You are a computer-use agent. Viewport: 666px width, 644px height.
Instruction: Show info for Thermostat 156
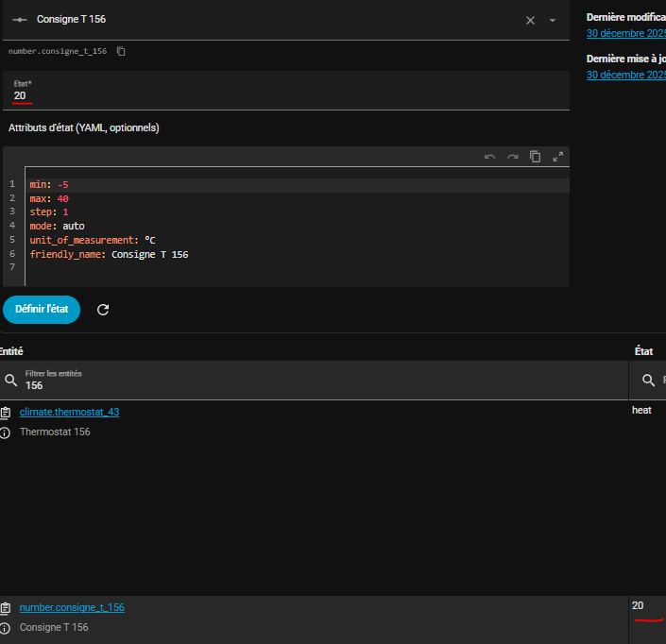(x=7, y=432)
